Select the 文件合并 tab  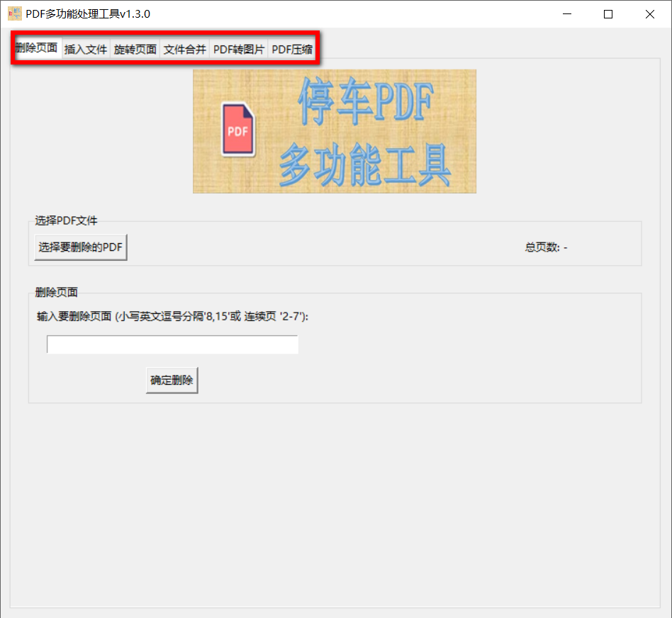coord(184,49)
